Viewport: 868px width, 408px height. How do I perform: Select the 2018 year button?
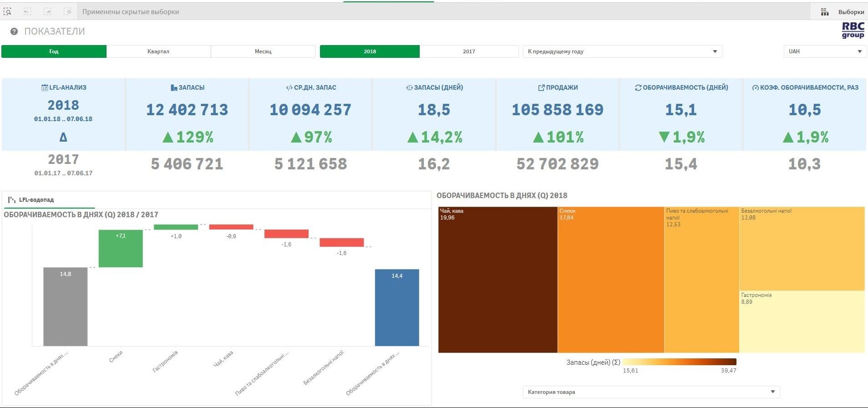pyautogui.click(x=370, y=51)
